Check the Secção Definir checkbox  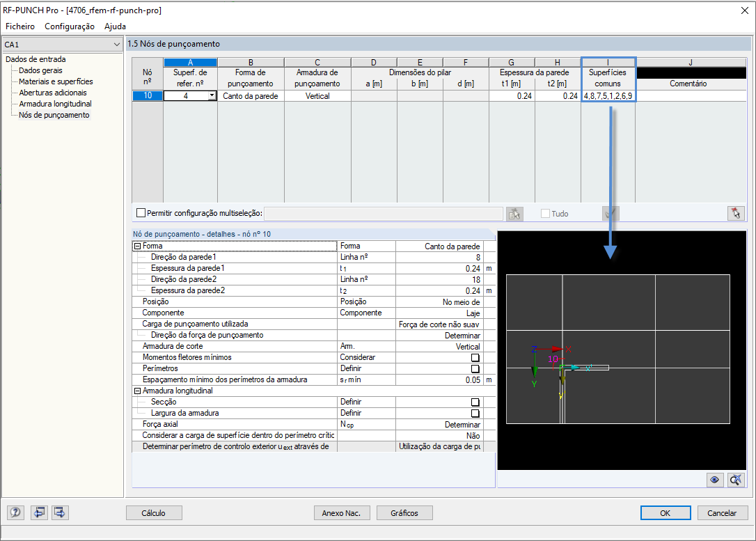point(475,402)
